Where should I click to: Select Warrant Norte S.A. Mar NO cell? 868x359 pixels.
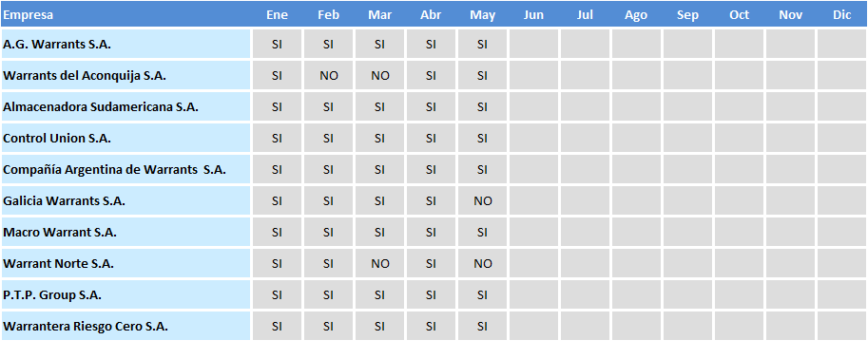point(379,264)
